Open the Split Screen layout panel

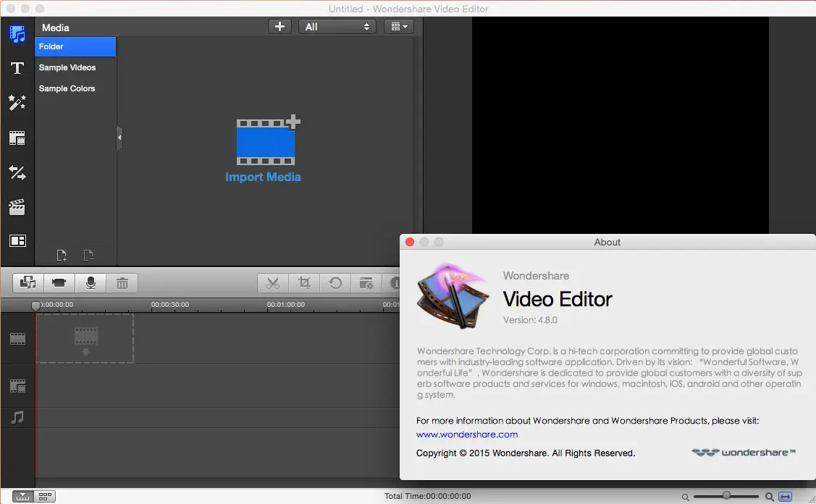click(x=17, y=240)
